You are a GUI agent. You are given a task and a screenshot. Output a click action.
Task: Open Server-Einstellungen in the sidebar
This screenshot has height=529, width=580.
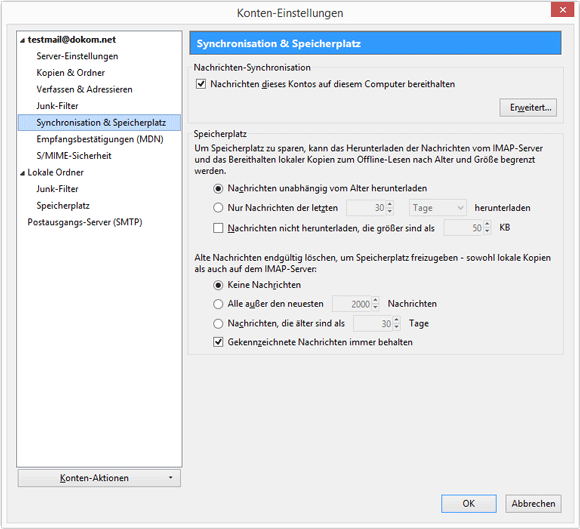coord(77,56)
